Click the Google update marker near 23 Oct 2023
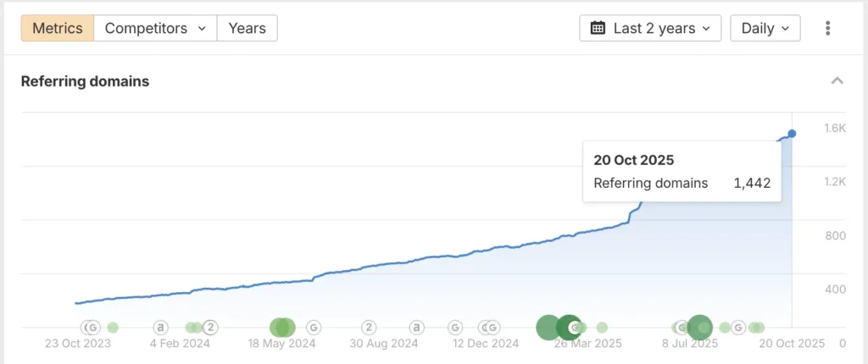Viewport: 868px width, 364px height. coord(92,327)
